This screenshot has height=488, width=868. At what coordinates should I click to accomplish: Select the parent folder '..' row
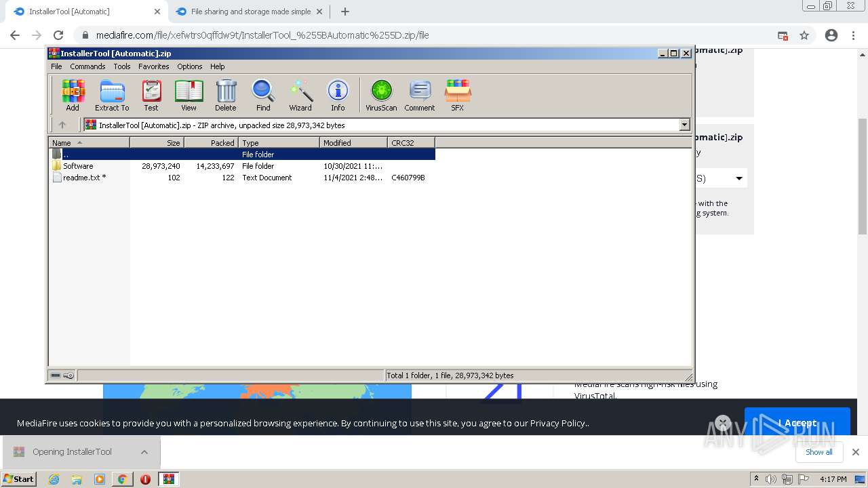coord(241,155)
